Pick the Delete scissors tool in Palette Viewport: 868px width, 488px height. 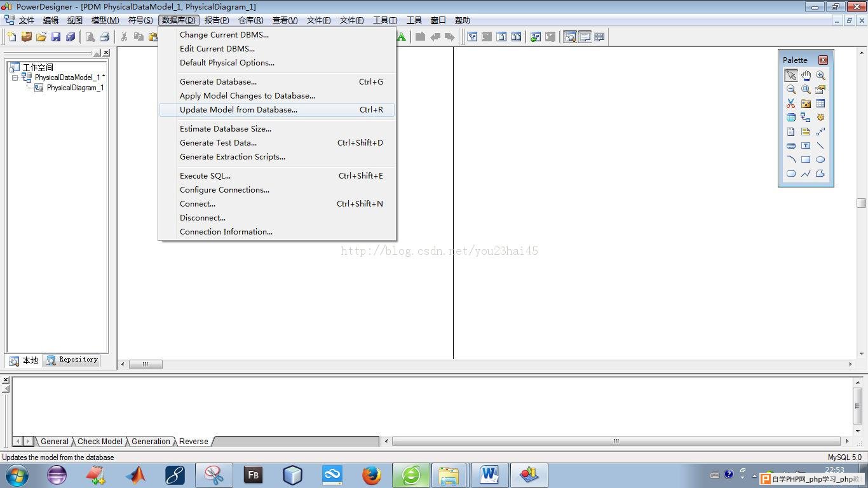point(790,104)
